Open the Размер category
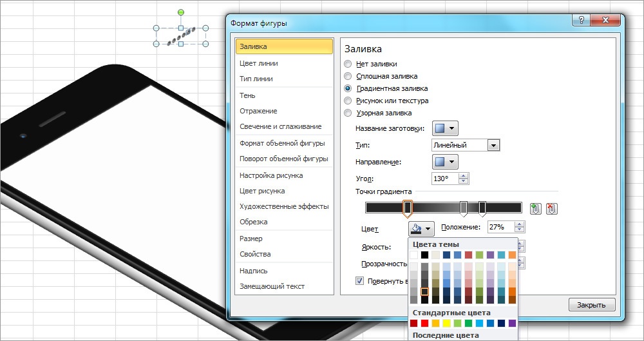 pos(284,239)
